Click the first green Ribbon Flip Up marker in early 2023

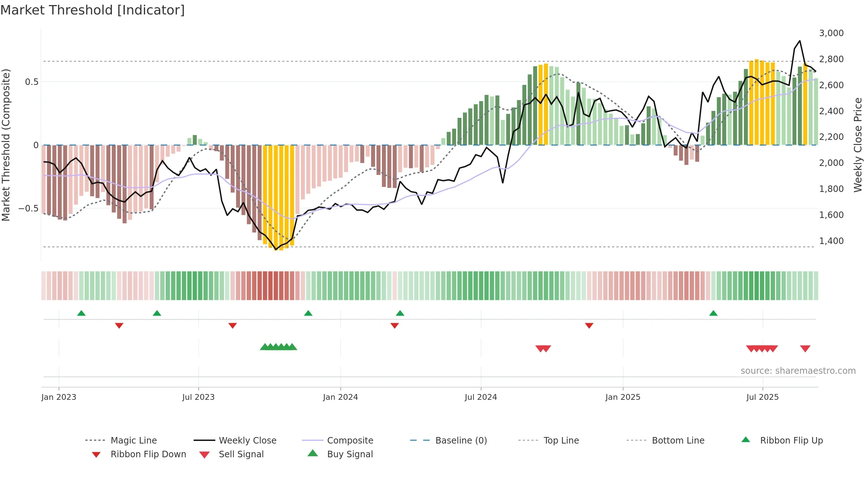pos(81,313)
